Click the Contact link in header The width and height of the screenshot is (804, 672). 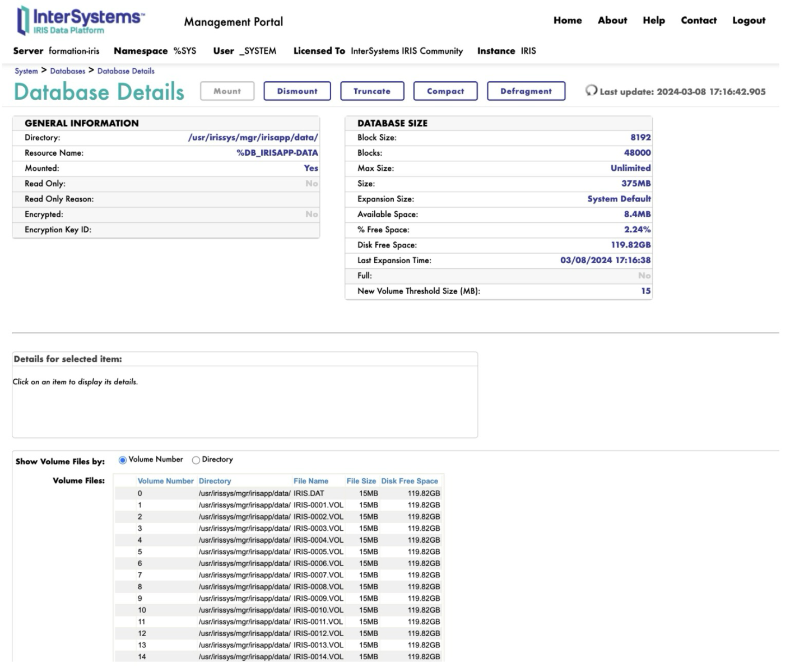pyautogui.click(x=698, y=21)
